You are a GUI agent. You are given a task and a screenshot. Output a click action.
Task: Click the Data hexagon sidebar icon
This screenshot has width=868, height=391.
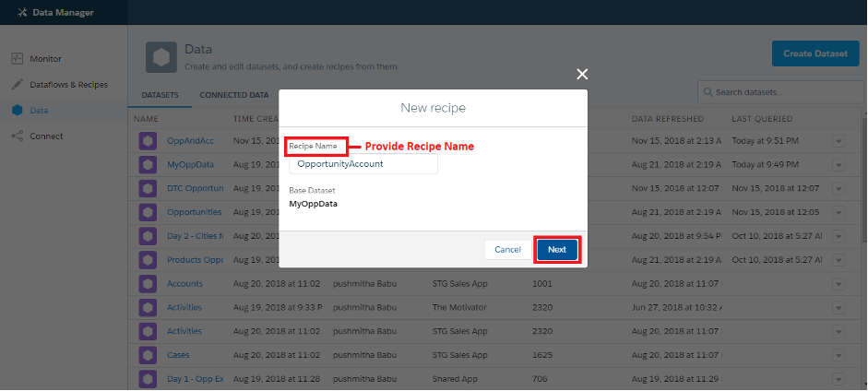(x=18, y=111)
